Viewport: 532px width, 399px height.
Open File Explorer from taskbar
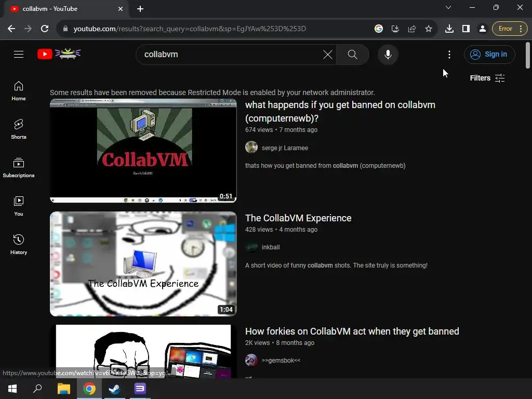point(63,389)
